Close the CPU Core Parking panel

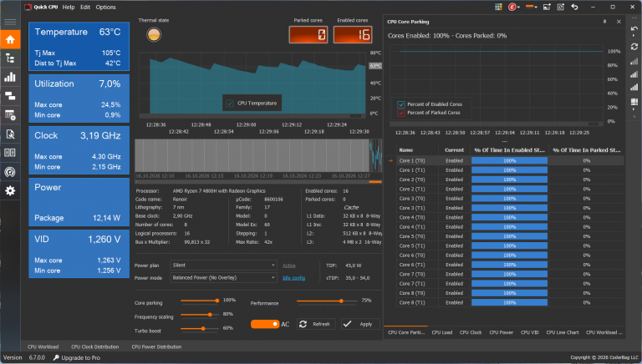619,22
